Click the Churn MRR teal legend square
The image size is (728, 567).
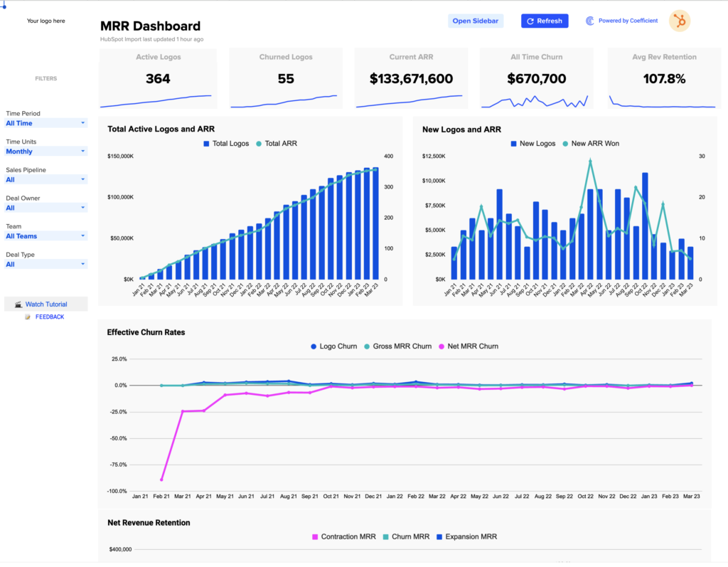coord(386,537)
